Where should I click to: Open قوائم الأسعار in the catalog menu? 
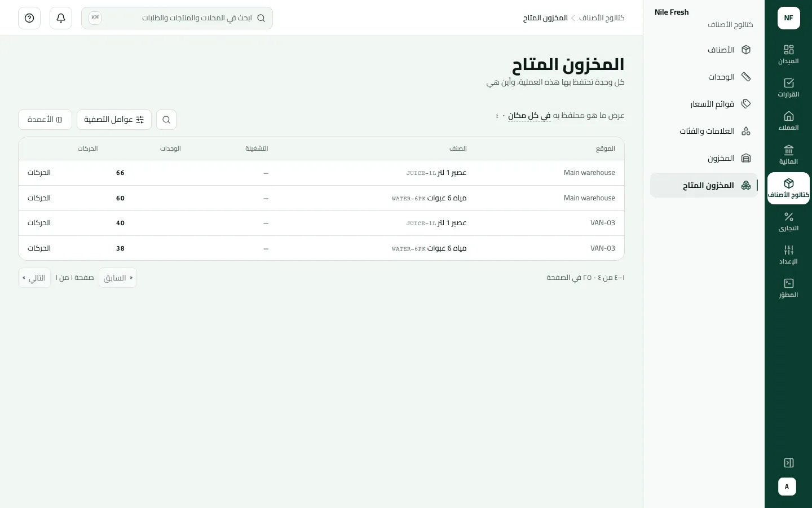[x=704, y=104]
